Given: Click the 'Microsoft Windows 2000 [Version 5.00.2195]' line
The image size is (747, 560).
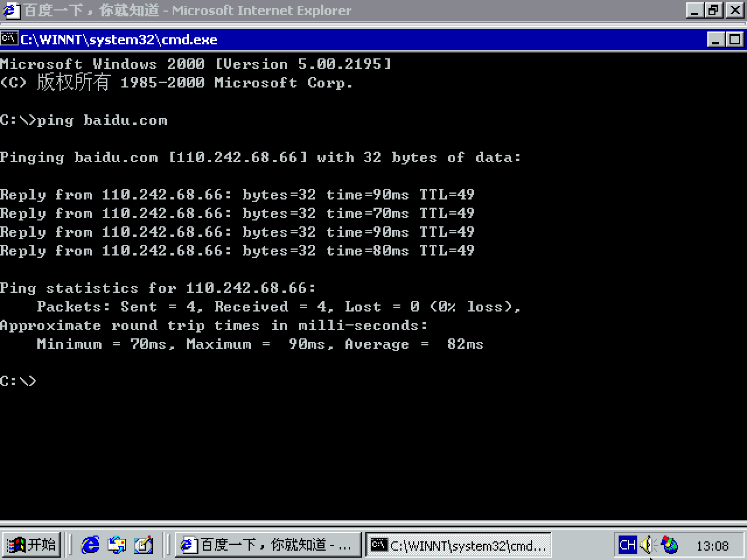Looking at the screenshot, I should coord(196,64).
